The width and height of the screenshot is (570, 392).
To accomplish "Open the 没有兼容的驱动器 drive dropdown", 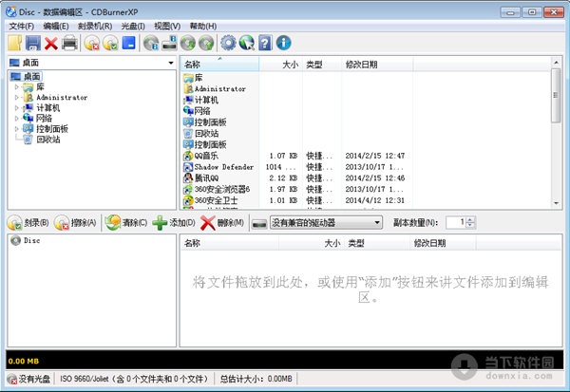I will [x=326, y=223].
